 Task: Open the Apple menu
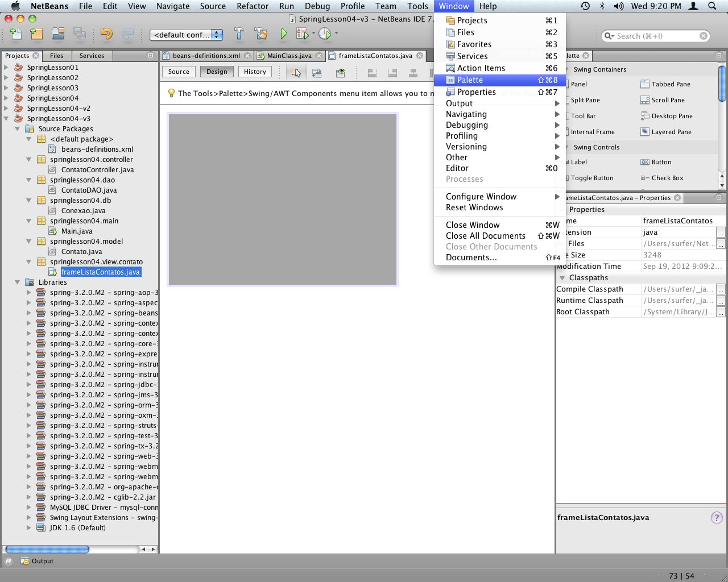[x=15, y=6]
